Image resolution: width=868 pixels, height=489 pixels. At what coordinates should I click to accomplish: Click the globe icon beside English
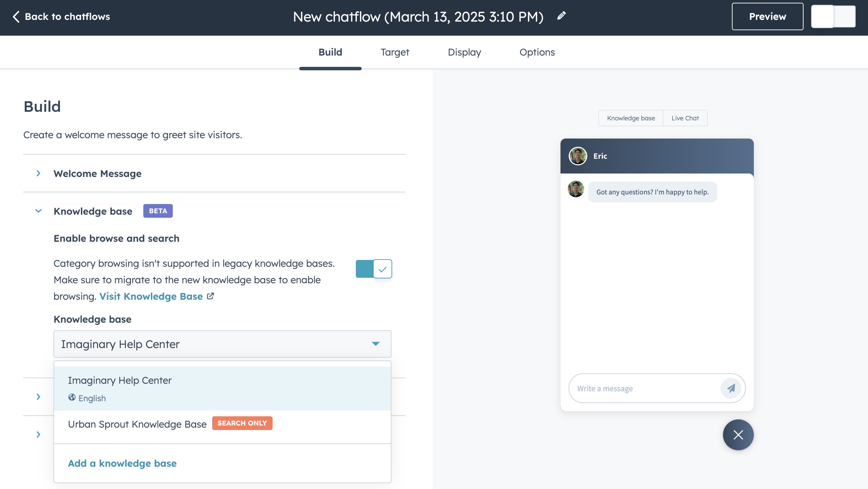pyautogui.click(x=72, y=397)
